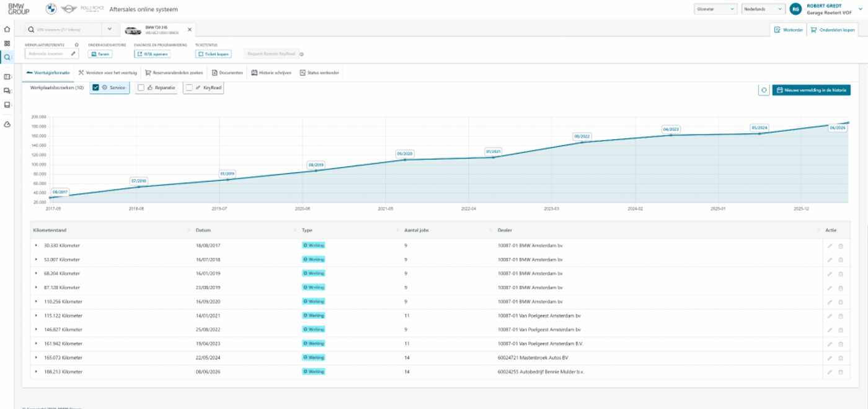Expand the 165.073 Kilometer row
868x409 pixels.
pyautogui.click(x=36, y=358)
